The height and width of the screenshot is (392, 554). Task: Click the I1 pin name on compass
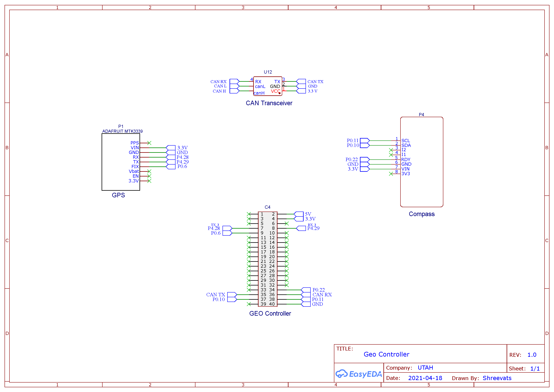(x=404, y=154)
